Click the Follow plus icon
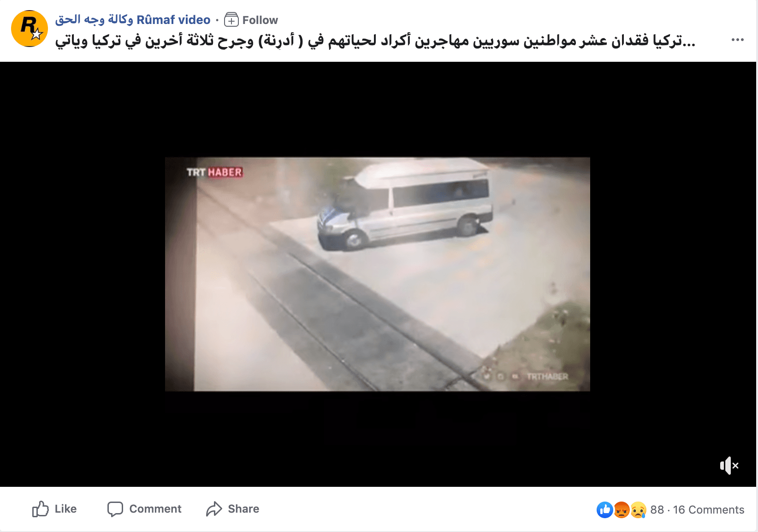The width and height of the screenshot is (758, 532). [231, 20]
